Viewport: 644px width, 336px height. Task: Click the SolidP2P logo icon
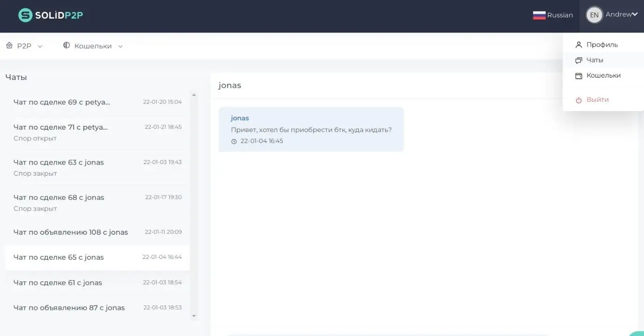(x=25, y=15)
